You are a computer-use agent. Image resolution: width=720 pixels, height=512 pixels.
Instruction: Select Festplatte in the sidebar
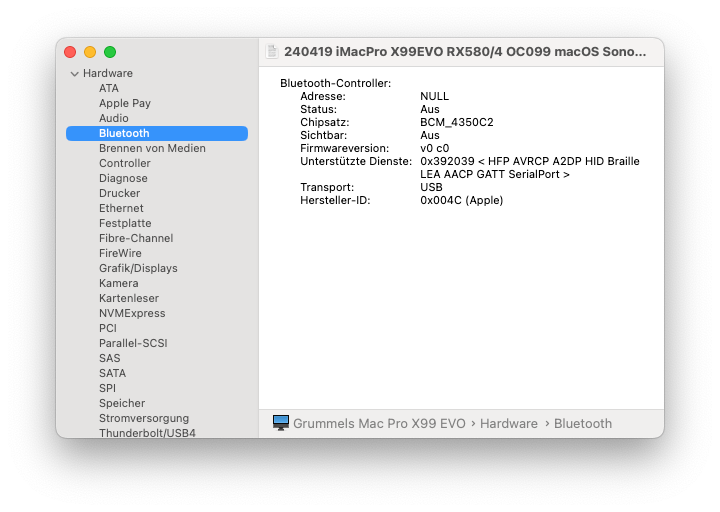125,223
